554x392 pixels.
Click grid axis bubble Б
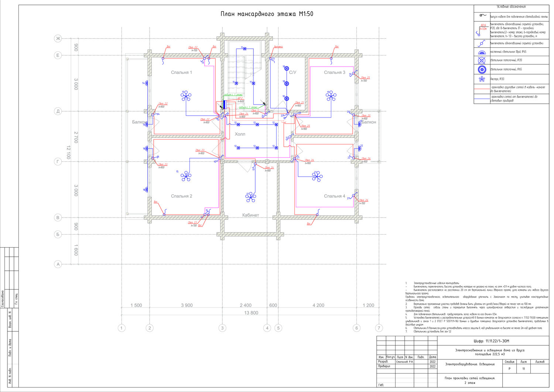(58, 234)
